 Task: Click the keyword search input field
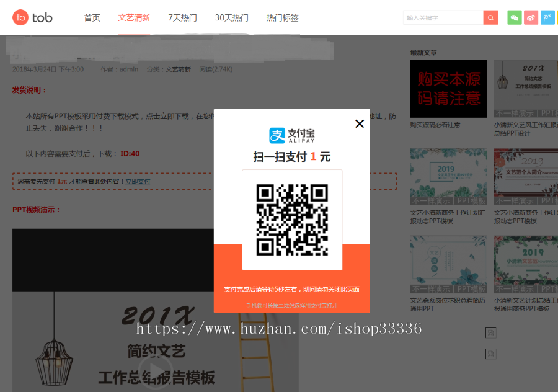443,17
